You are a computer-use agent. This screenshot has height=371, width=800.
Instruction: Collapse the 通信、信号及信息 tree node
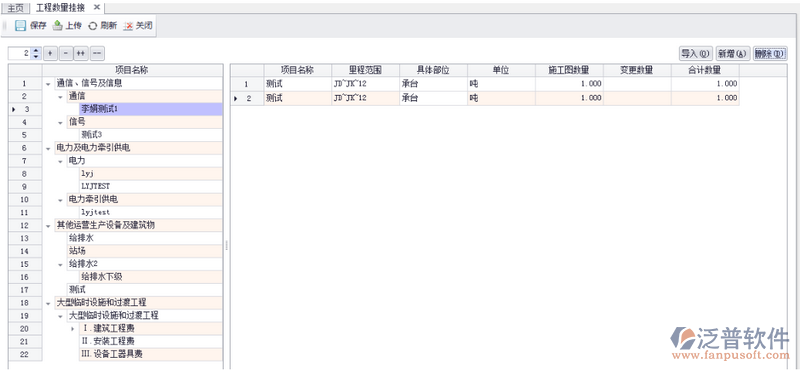coord(48,84)
